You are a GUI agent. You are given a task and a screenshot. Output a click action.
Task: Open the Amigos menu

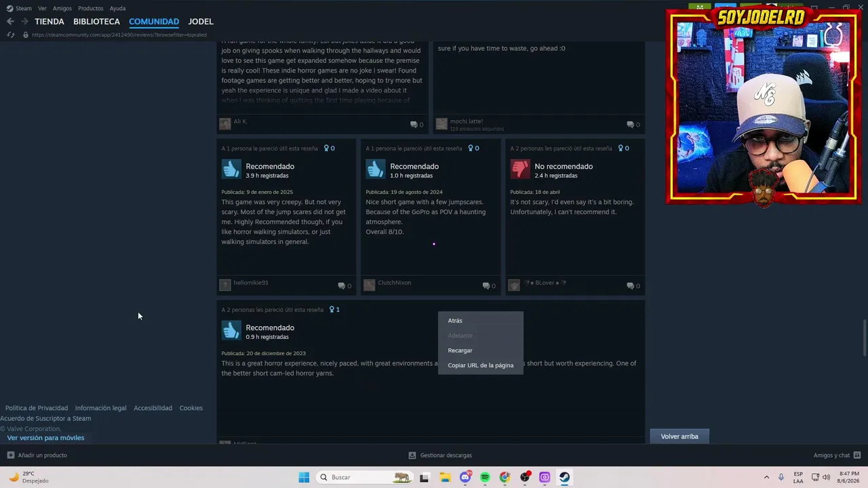click(62, 8)
